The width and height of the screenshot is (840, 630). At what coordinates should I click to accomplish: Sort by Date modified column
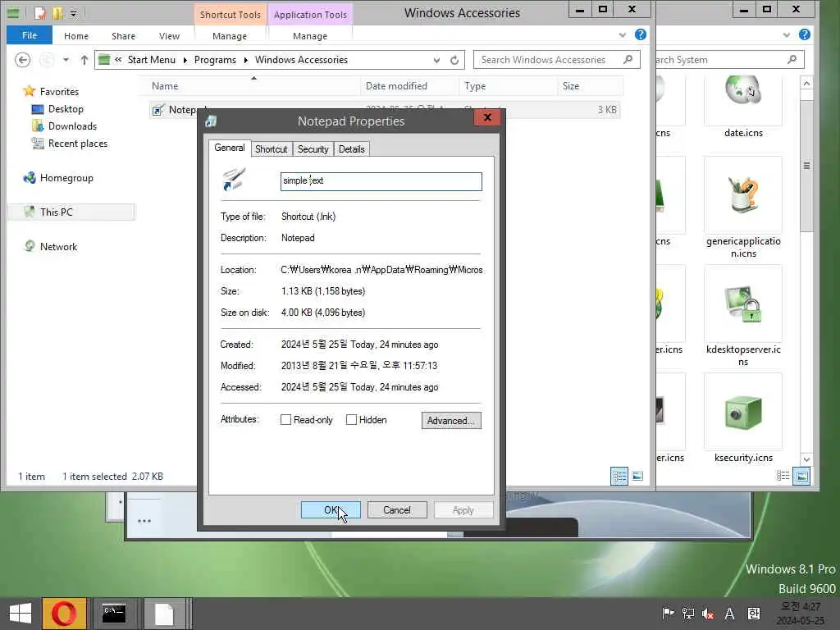[410, 86]
